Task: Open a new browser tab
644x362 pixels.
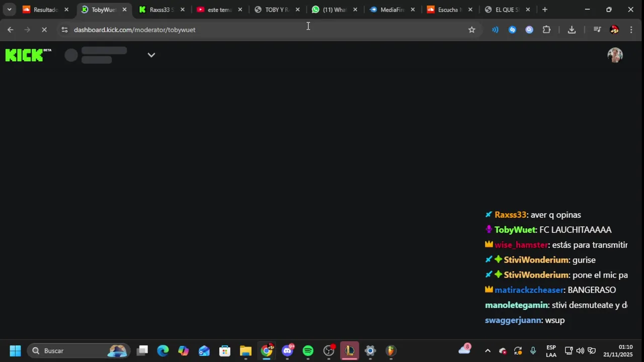Action: pyautogui.click(x=545, y=10)
